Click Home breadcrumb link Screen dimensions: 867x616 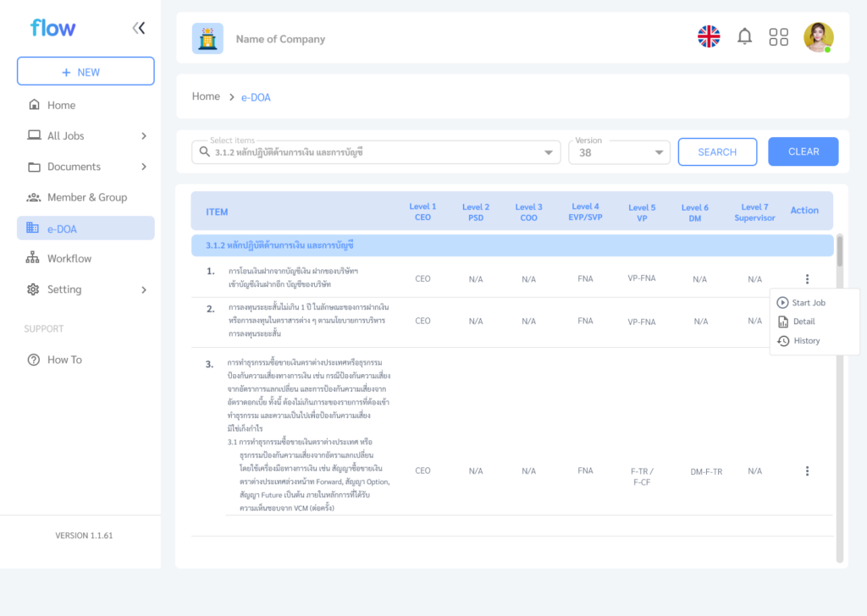206,96
